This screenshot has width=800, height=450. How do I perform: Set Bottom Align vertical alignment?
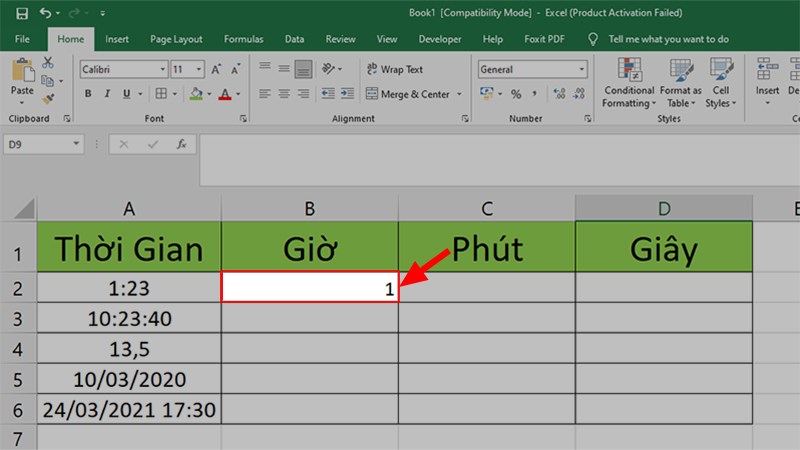click(304, 69)
